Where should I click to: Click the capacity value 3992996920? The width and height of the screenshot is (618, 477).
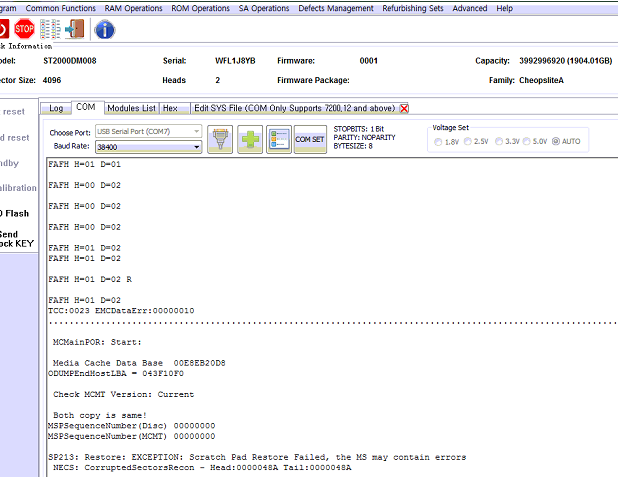point(566,61)
